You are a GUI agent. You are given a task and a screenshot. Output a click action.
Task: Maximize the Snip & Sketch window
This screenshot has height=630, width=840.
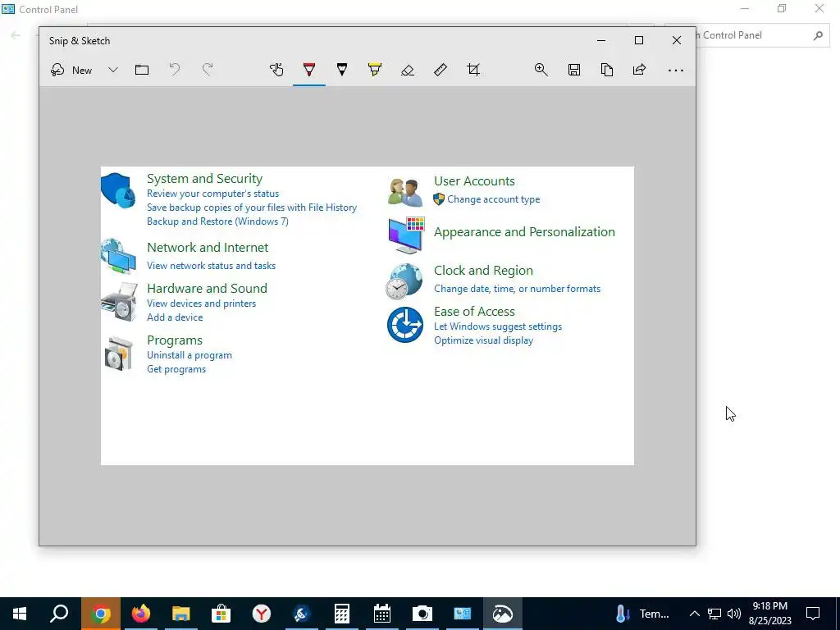pos(638,41)
